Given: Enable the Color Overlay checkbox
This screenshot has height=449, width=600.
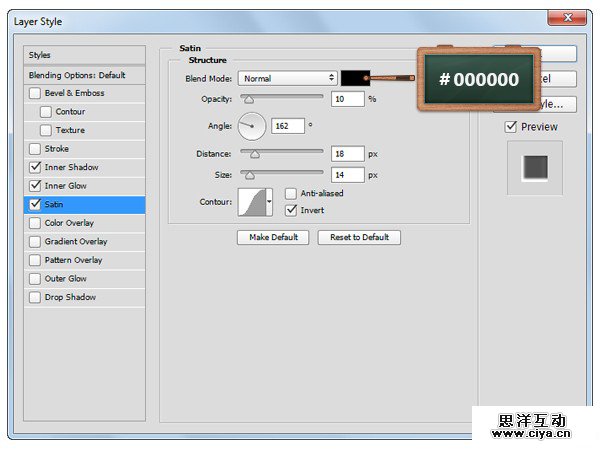Looking at the screenshot, I should tap(35, 223).
